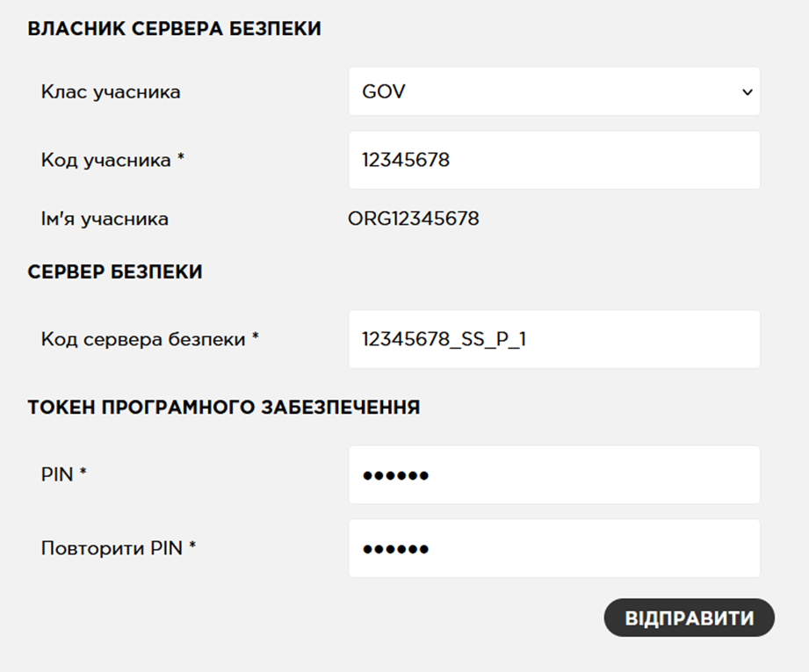Click the ВЛАСНИК СЕРВЕРА БЕЗПЕКИ heading
The height and width of the screenshot is (672, 809).
coord(174,29)
